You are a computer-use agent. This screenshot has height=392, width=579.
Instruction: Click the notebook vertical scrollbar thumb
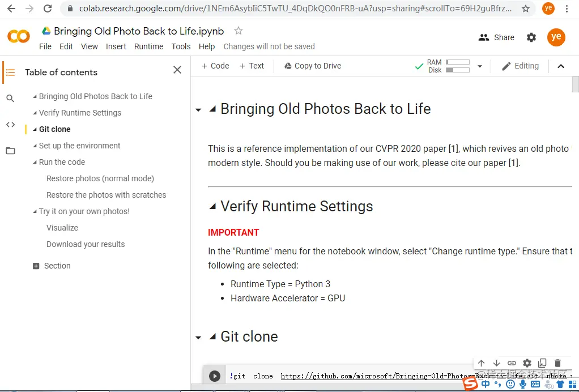(575, 84)
